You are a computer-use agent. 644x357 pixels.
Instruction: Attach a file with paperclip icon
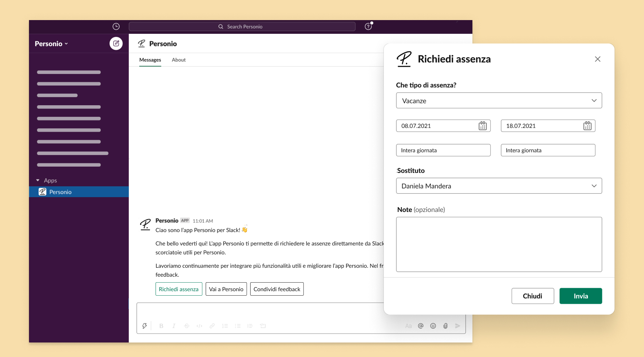coord(445,326)
